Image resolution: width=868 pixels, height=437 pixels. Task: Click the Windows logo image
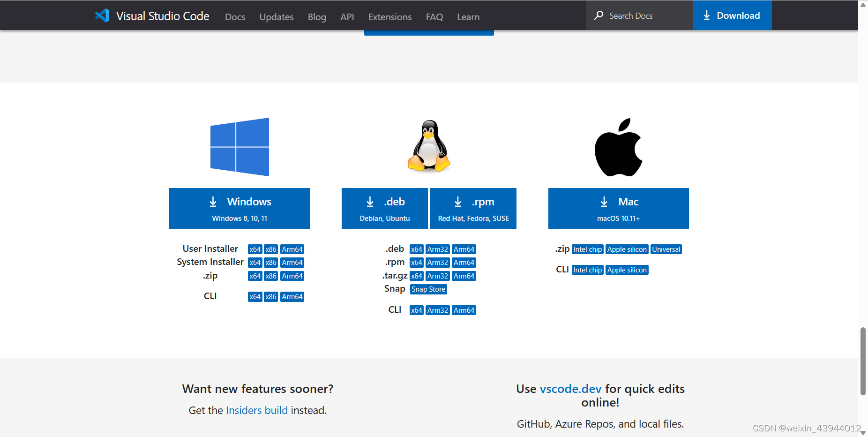point(239,147)
